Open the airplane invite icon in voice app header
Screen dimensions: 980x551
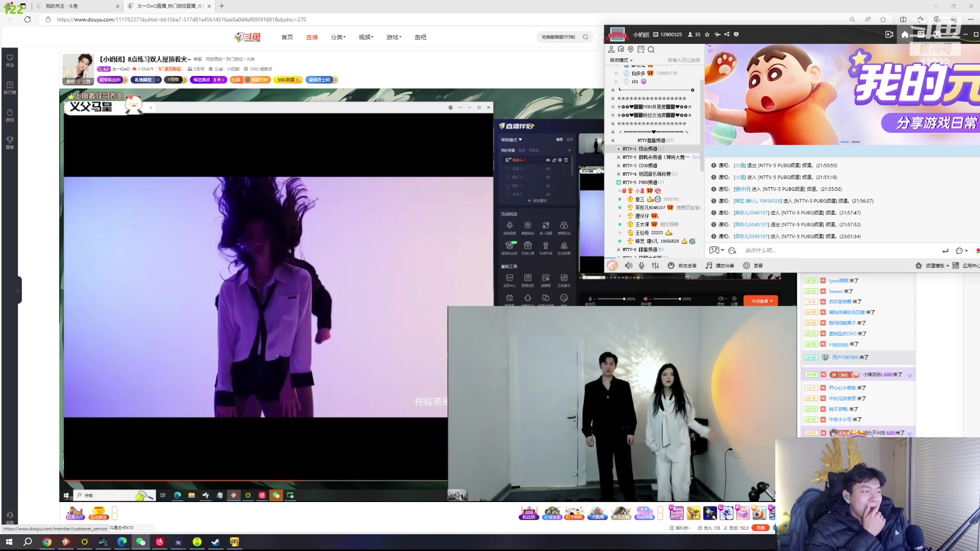[x=717, y=35]
